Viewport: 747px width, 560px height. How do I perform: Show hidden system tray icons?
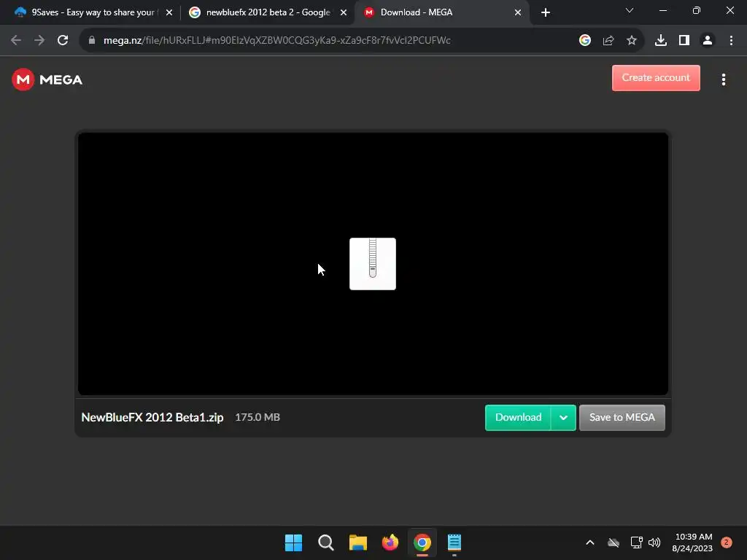589,542
